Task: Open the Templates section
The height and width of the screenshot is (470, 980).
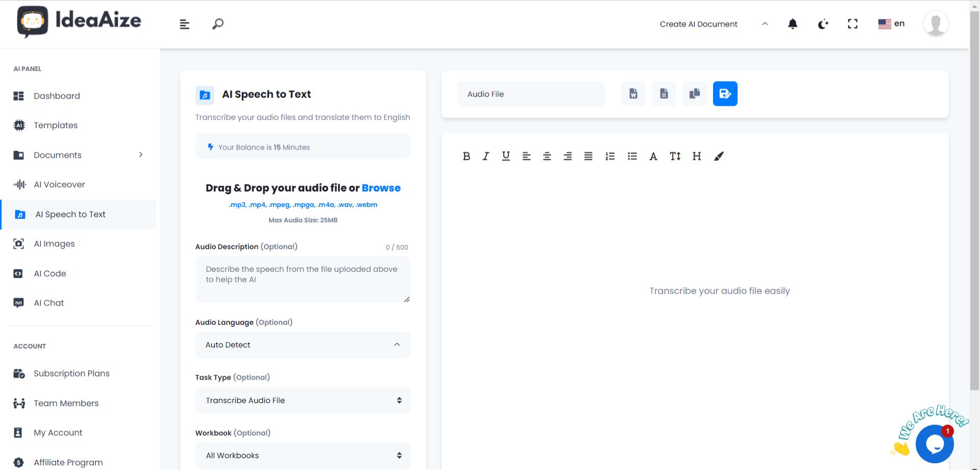Action: click(56, 125)
